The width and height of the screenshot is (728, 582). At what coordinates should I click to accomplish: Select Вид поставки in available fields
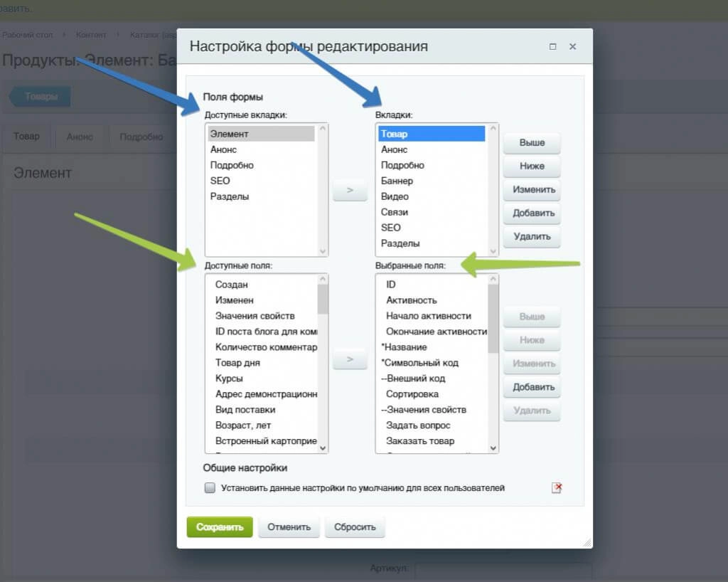[262, 410]
